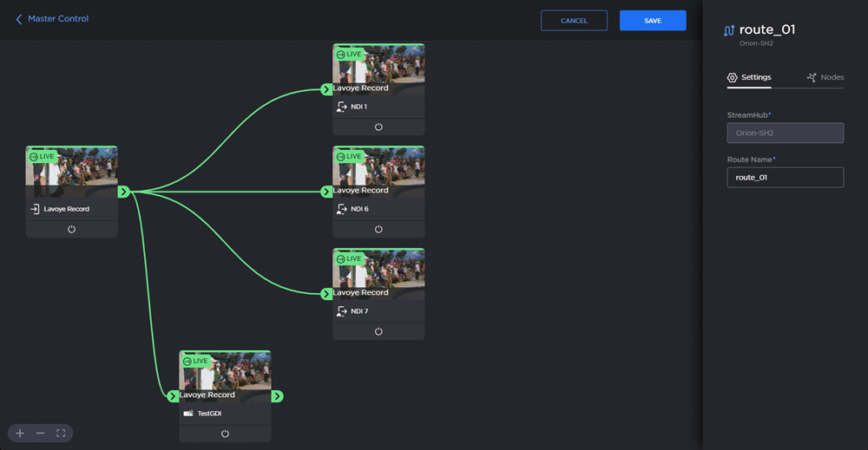Viewport: 868px width, 450px height.
Task: Click the fit-to-screen icon
Action: tap(61, 433)
